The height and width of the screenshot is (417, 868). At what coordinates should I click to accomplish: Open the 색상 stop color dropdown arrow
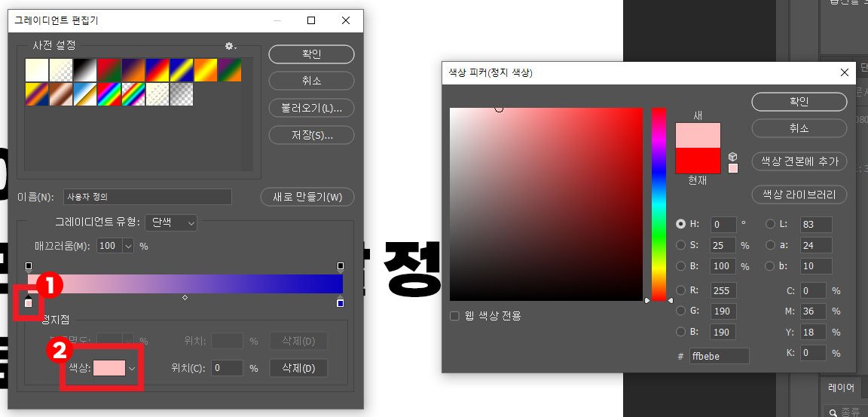pos(132,368)
